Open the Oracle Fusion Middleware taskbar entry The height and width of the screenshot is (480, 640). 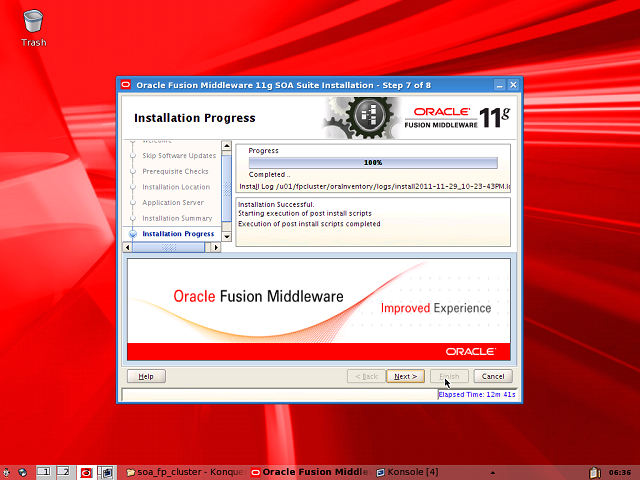(x=311, y=472)
